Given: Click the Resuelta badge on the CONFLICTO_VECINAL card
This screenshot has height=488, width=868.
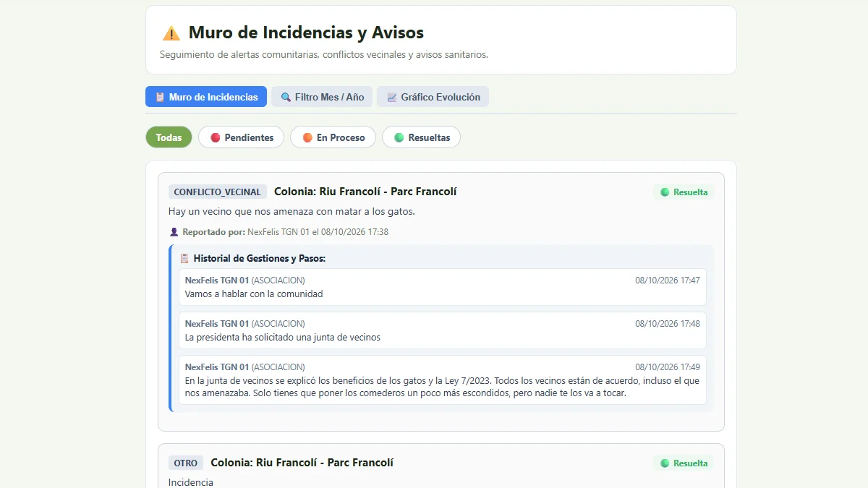Looking at the screenshot, I should point(684,192).
